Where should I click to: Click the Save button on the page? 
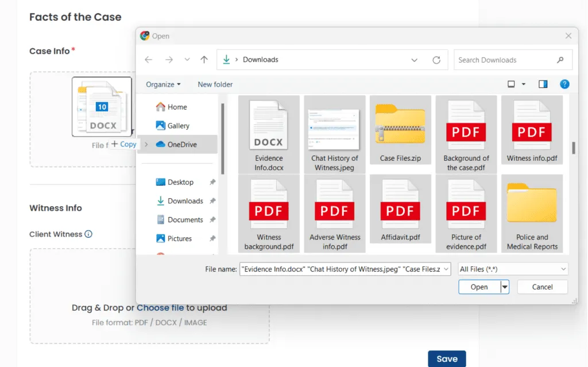click(x=447, y=359)
